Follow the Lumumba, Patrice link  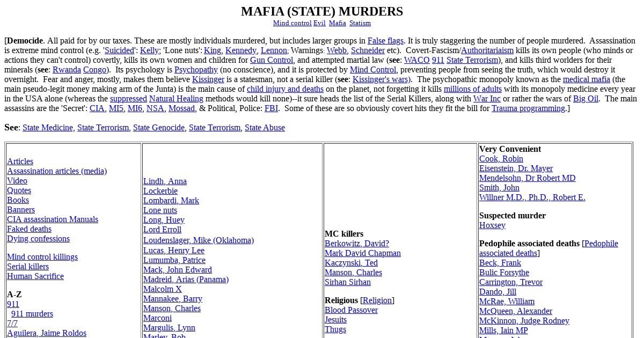(174, 260)
